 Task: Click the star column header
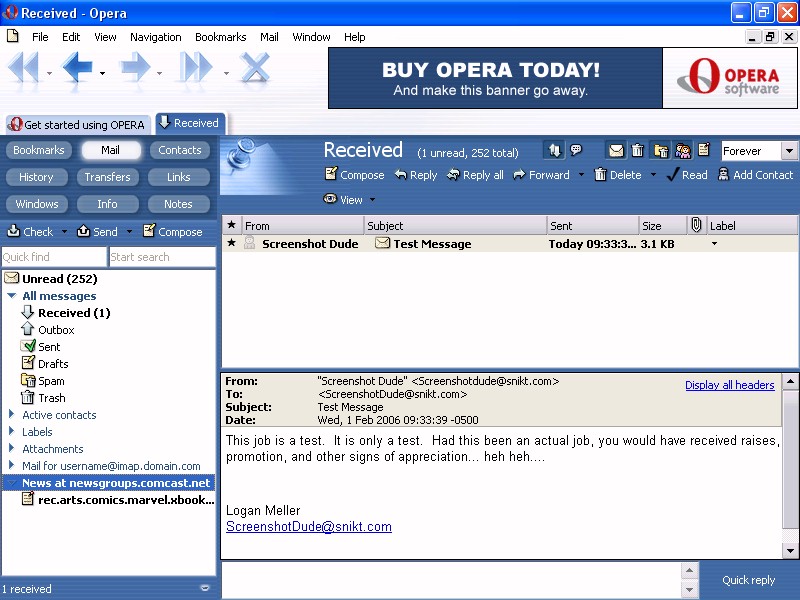[232, 225]
